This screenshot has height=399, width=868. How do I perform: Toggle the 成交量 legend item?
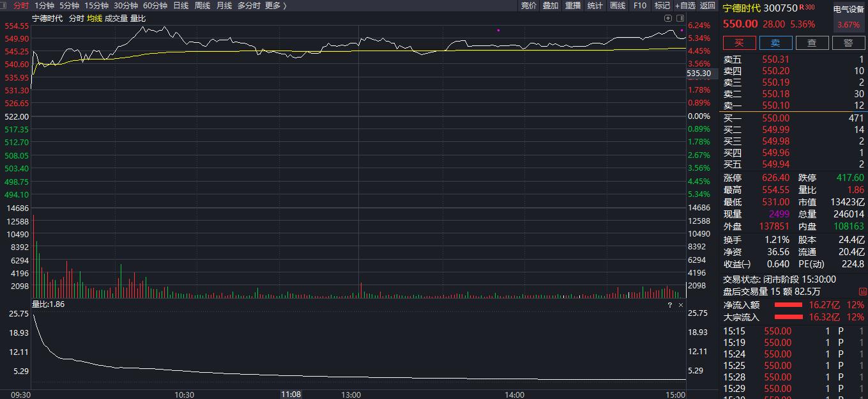[116, 19]
